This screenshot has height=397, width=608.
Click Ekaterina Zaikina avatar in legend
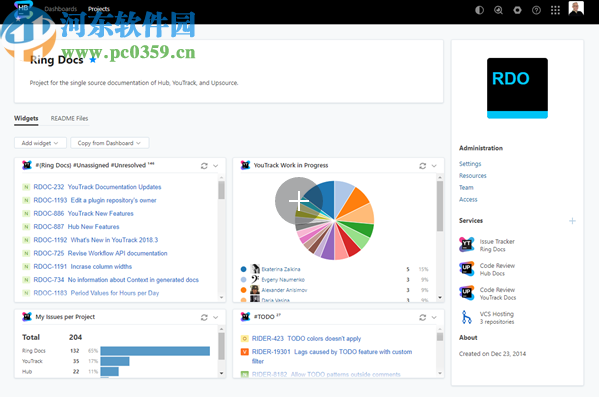click(255, 269)
